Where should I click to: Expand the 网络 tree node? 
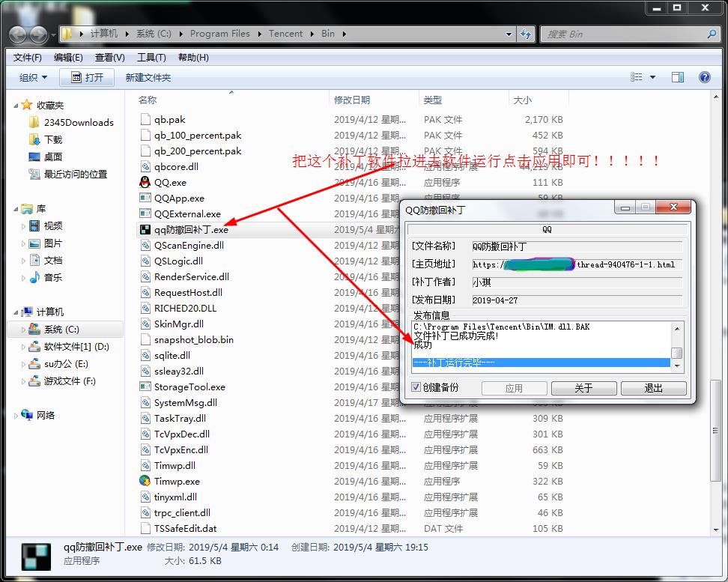click(x=16, y=415)
